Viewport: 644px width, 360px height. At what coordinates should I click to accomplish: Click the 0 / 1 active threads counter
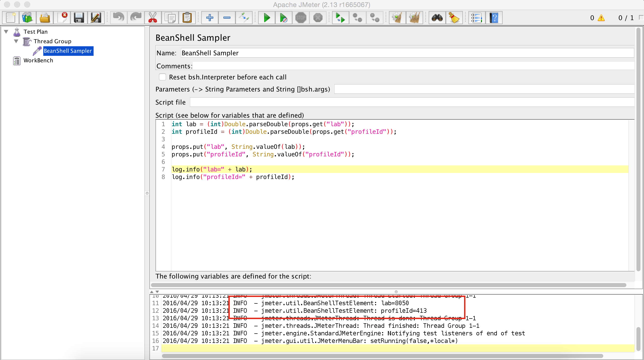coord(626,18)
